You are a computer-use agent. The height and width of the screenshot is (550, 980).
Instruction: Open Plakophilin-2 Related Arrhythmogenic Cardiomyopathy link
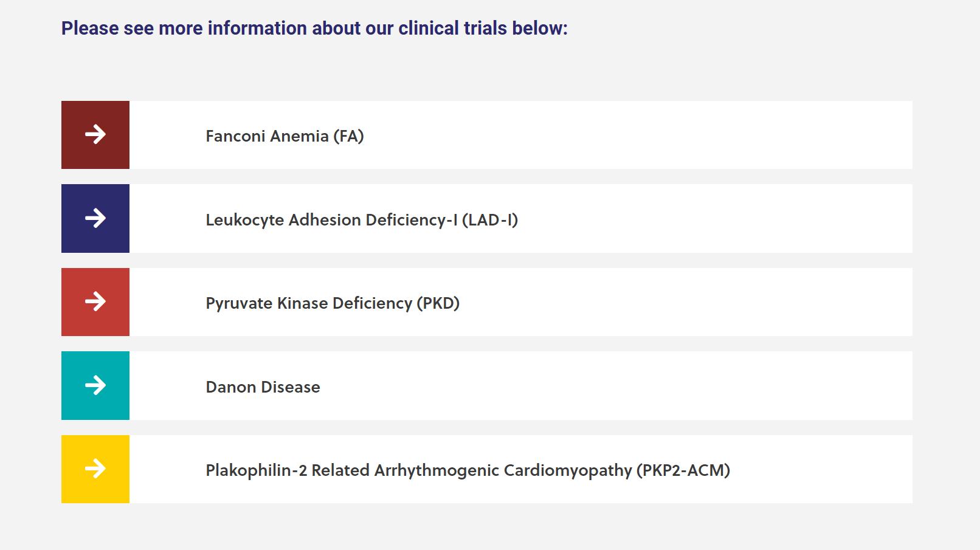468,470
